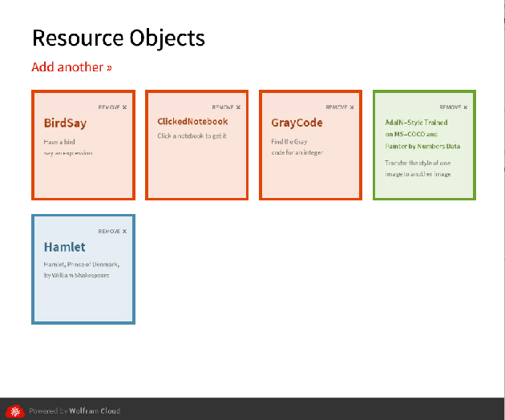
Task: Click 'Powered by Wolfram Cloud' footer text
Action: click(x=75, y=410)
